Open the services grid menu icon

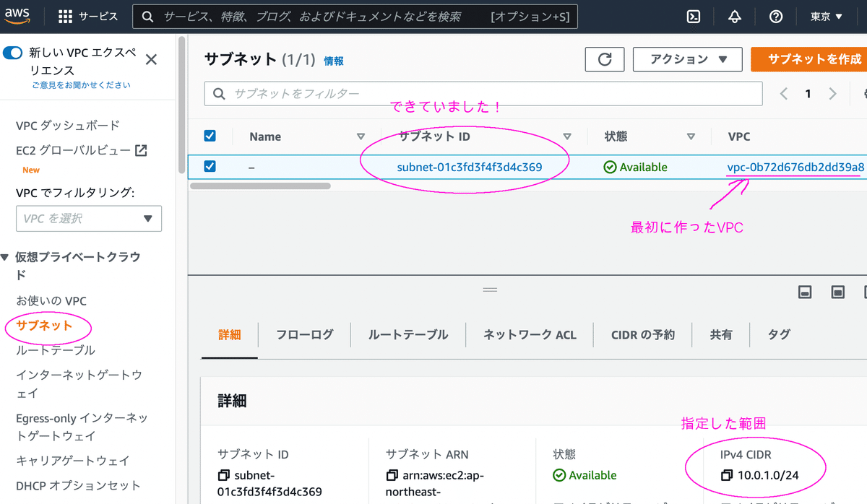[65, 16]
